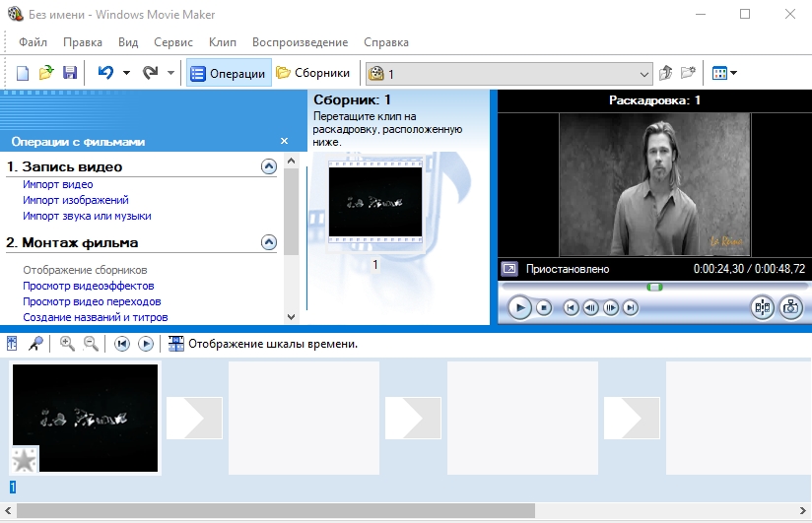Open narrate timeline microphone tool
This screenshot has width=812, height=523.
tap(35, 344)
